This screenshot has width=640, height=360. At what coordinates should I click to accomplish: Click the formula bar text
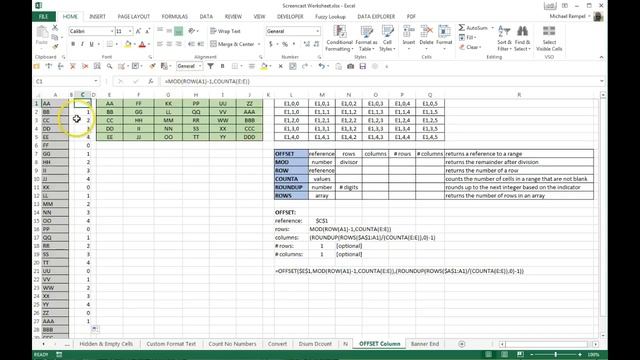click(x=207, y=81)
